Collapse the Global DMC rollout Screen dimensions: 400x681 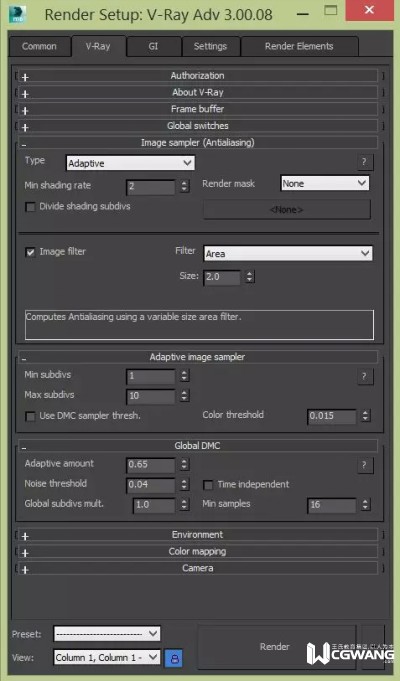(198, 446)
